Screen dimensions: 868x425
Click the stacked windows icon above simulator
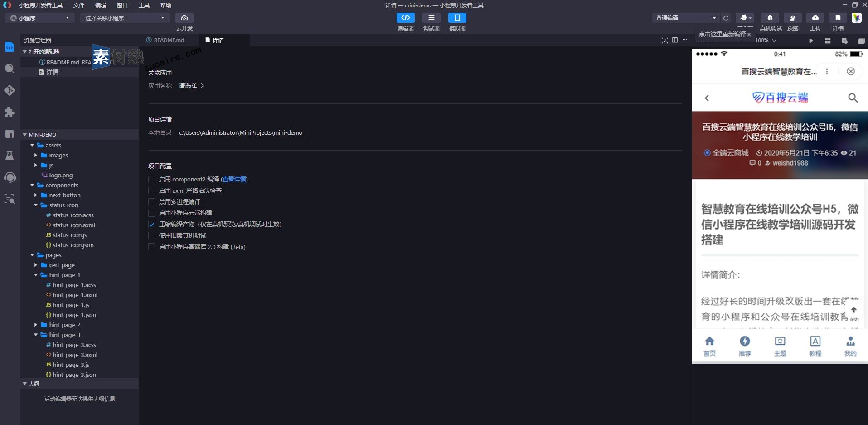(861, 41)
